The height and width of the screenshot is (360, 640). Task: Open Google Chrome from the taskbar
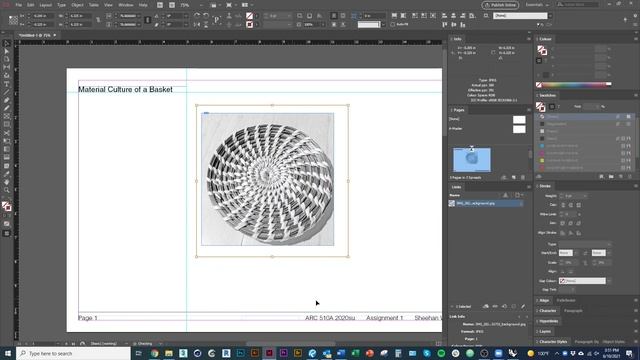click(155, 353)
